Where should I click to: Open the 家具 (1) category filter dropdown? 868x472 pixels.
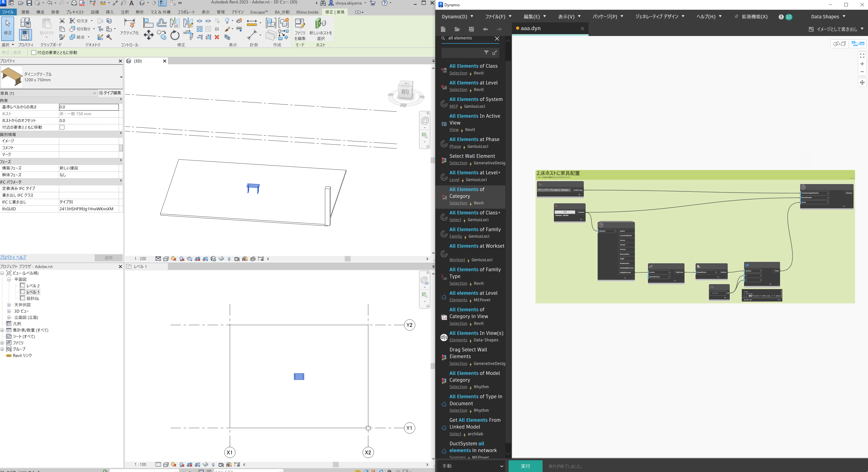coord(94,93)
